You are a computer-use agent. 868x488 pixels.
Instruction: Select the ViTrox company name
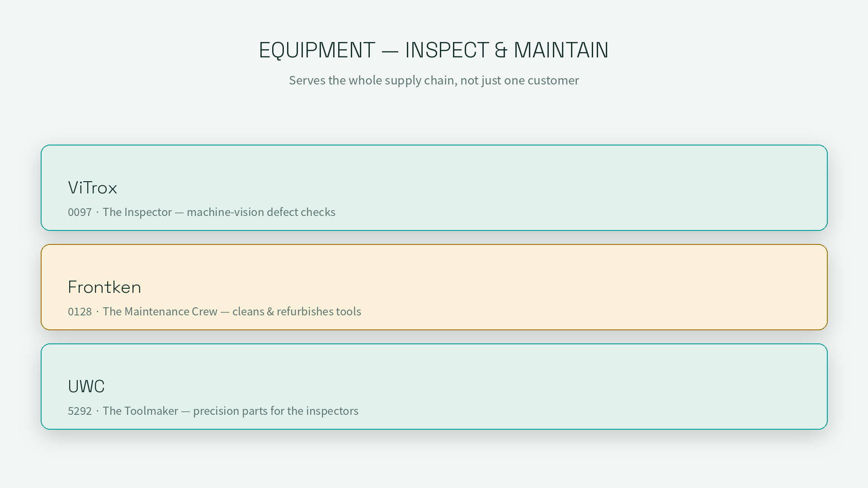point(92,188)
